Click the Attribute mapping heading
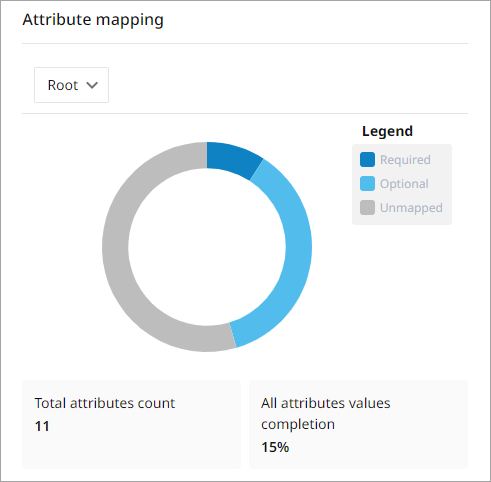491x482 pixels. (93, 20)
